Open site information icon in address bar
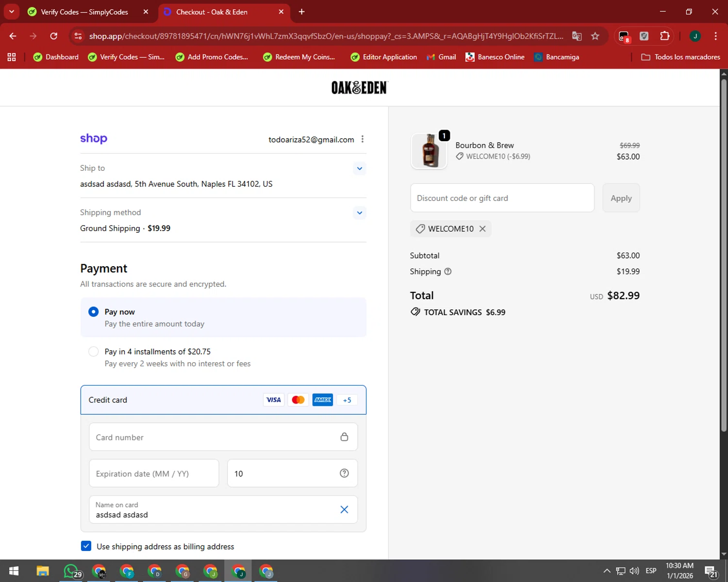This screenshot has height=582, width=728. (78, 36)
